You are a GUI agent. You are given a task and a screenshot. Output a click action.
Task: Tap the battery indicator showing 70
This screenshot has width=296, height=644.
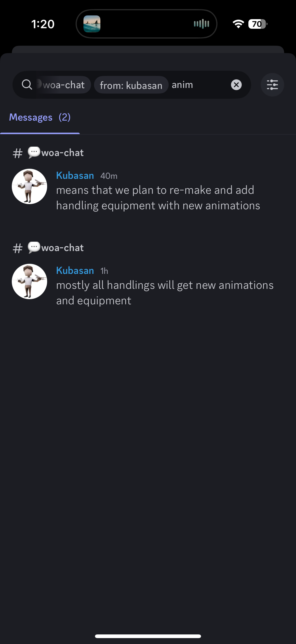257,24
